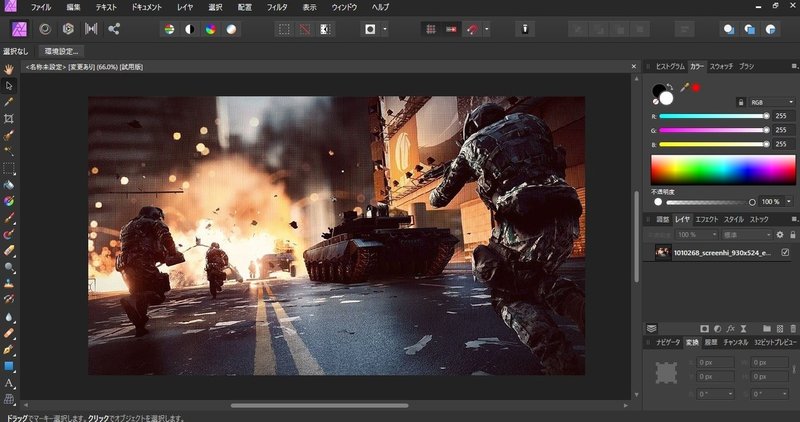The height and width of the screenshot is (422, 800).
Task: Select the Selection Brush tool
Action: pyautogui.click(x=9, y=135)
